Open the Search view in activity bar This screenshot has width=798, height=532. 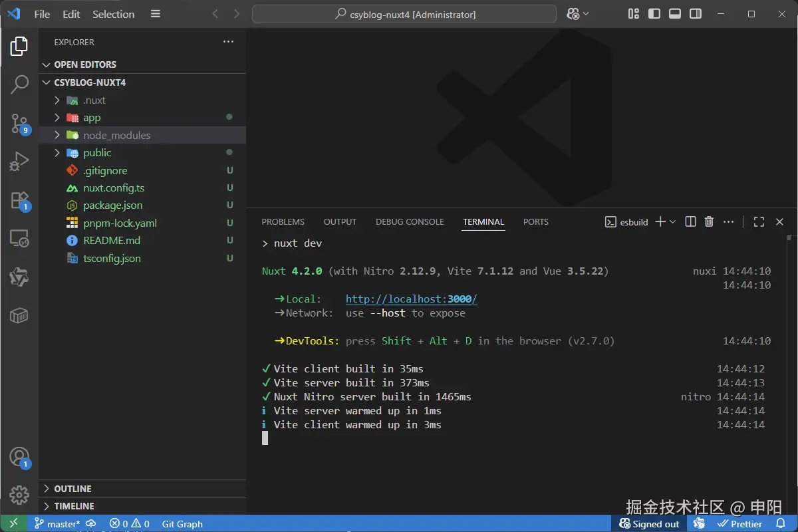click(19, 84)
